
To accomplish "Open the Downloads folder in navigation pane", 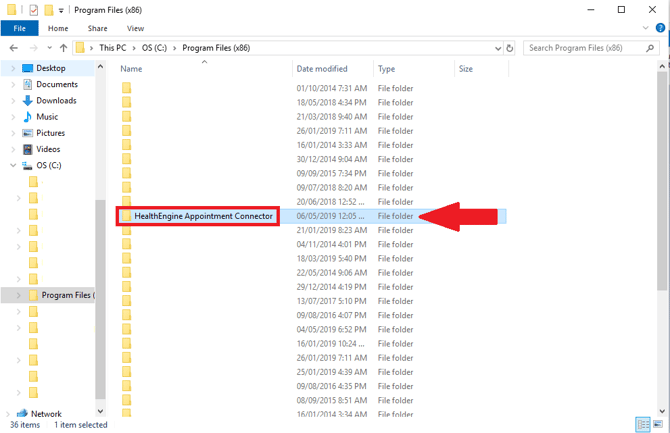I will point(56,101).
